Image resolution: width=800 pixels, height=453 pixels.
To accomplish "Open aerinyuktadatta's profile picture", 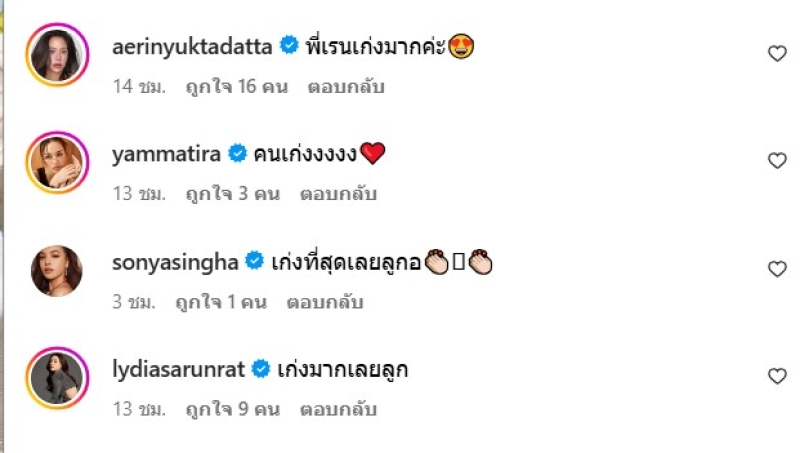I will [x=57, y=55].
